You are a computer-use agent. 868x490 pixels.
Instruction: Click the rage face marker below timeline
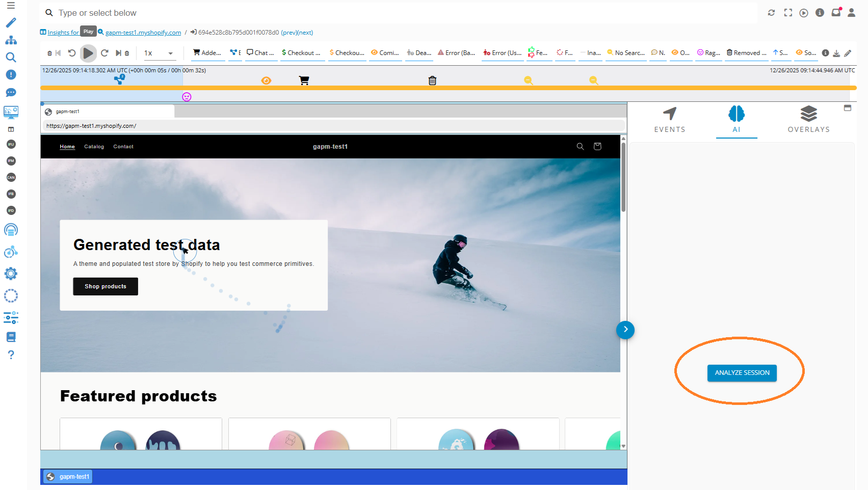[187, 97]
